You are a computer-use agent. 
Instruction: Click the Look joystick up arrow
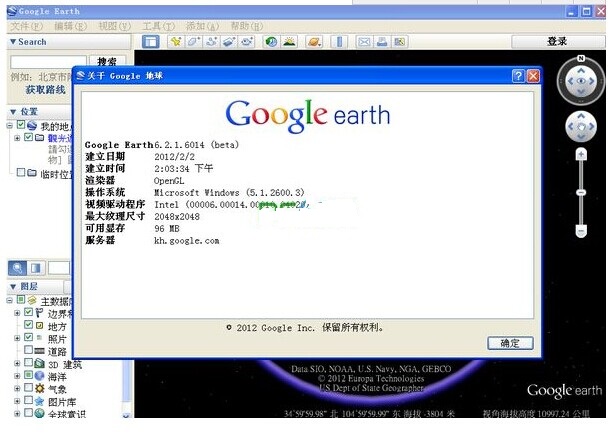581,70
